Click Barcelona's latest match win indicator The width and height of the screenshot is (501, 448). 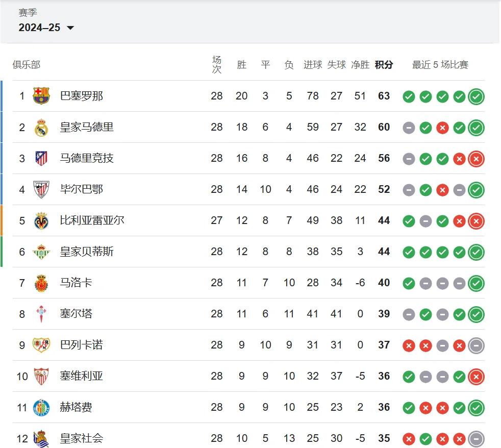point(476,96)
